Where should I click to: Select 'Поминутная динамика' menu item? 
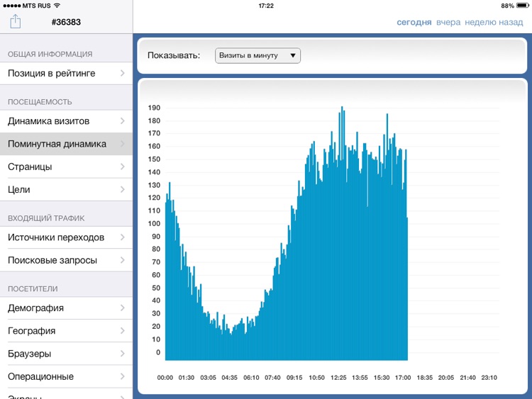pyautogui.click(x=66, y=144)
